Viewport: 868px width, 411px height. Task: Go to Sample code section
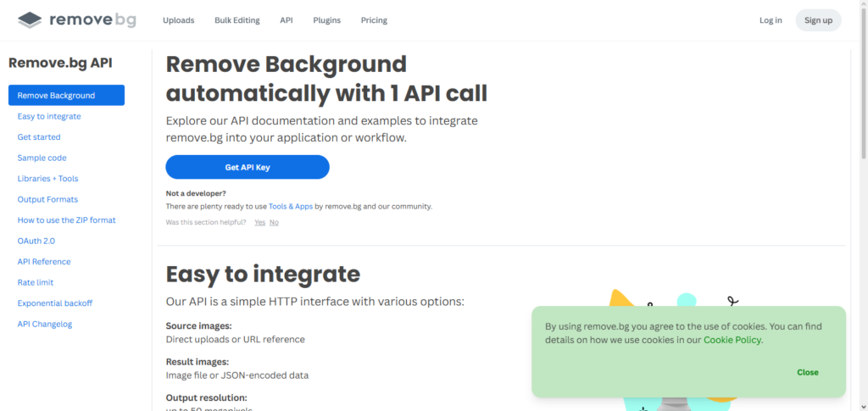[42, 158]
